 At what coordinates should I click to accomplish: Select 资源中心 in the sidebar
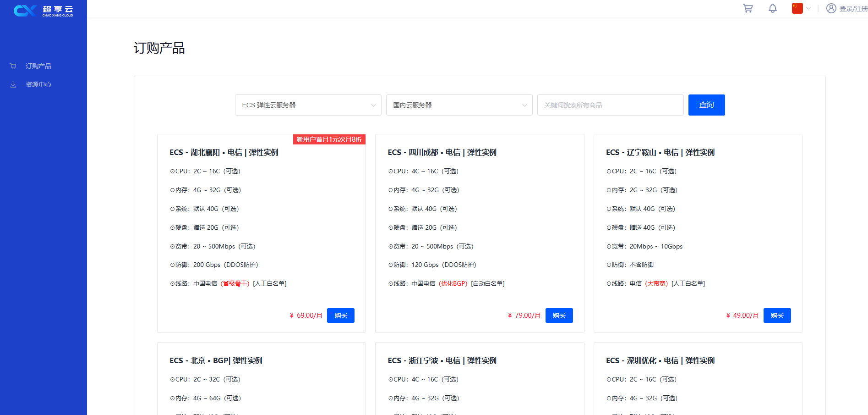coord(38,84)
